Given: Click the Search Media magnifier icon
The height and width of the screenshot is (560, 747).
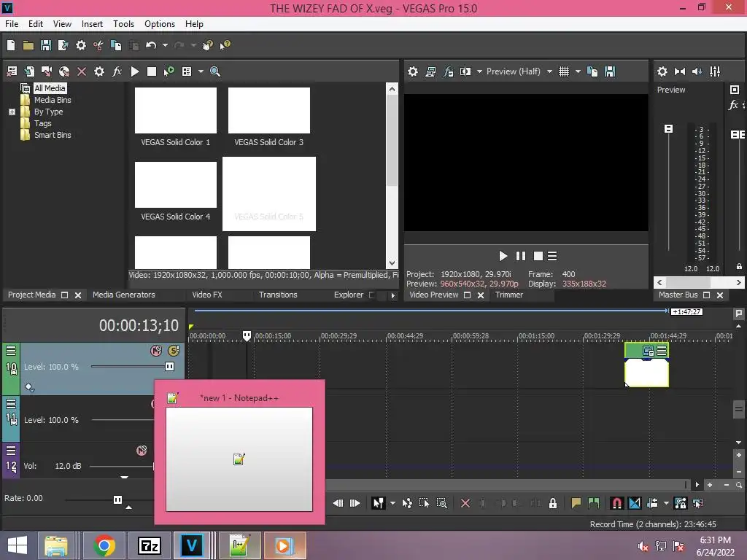Looking at the screenshot, I should (215, 71).
